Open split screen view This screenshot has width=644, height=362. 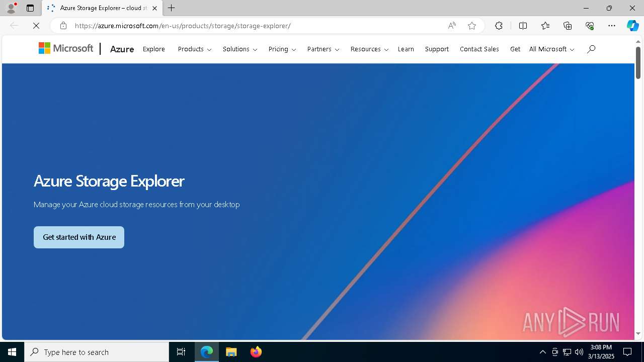point(523,26)
